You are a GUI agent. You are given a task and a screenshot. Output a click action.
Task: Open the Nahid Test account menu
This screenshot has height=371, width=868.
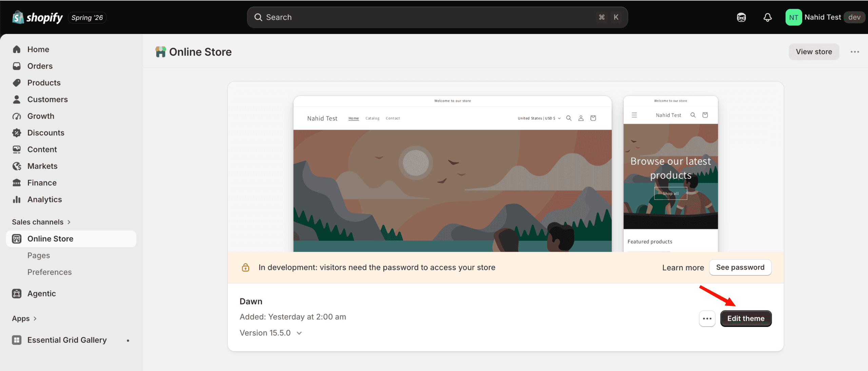click(x=825, y=17)
